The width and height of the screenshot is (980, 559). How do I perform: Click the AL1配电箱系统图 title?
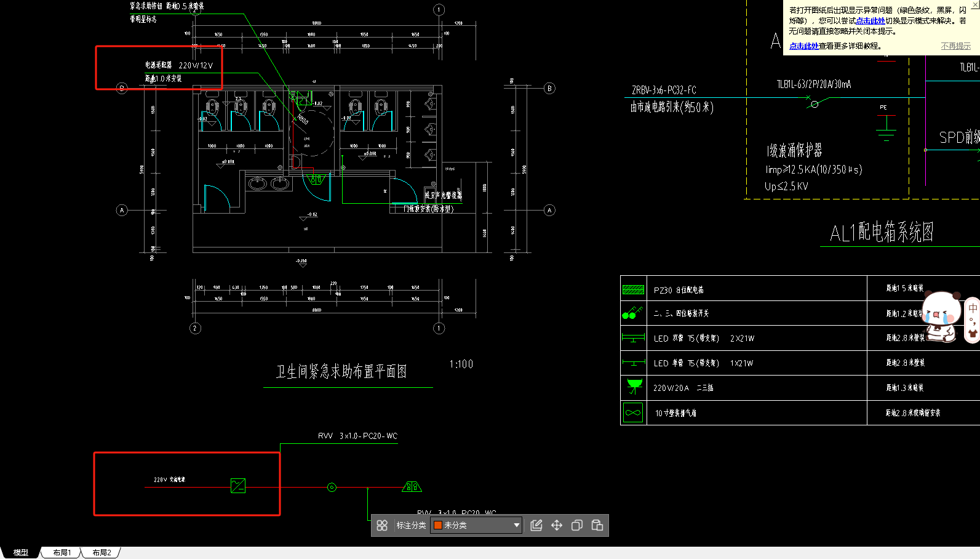(x=881, y=232)
